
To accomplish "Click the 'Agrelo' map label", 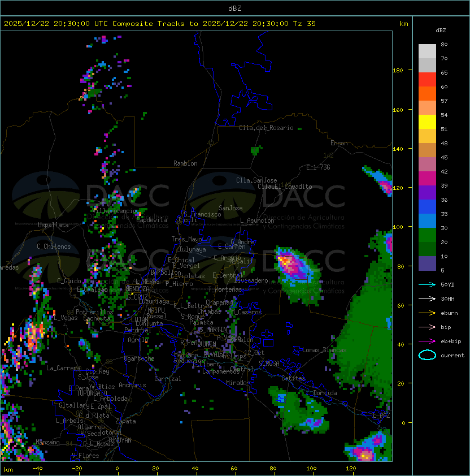I will pyautogui.click(x=138, y=340).
